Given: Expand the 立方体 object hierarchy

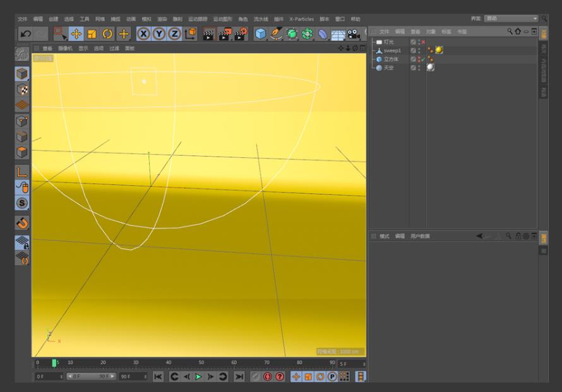Looking at the screenshot, I should coord(373,59).
